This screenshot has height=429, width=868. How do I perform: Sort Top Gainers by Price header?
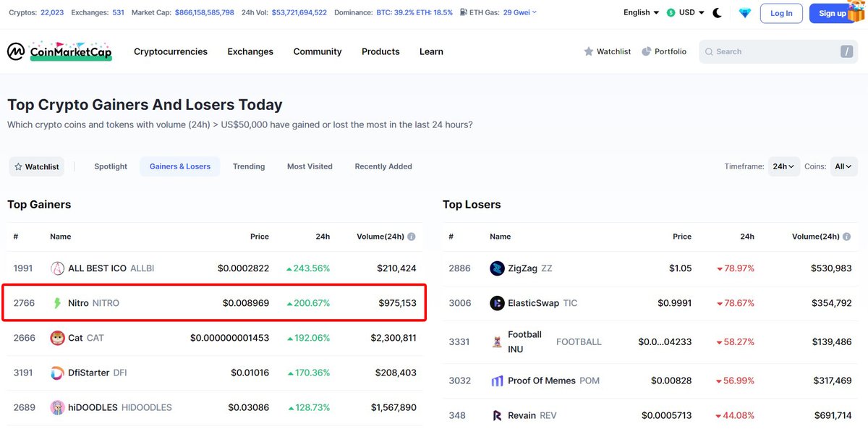260,237
